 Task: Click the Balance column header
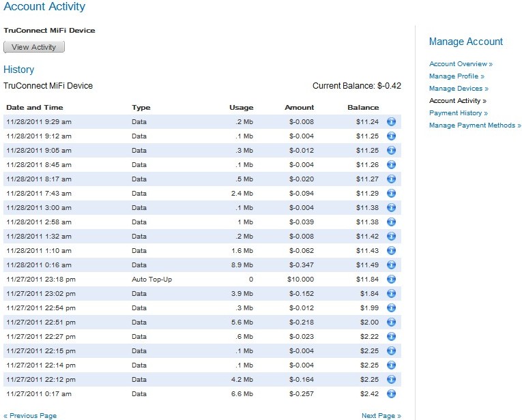pos(363,108)
